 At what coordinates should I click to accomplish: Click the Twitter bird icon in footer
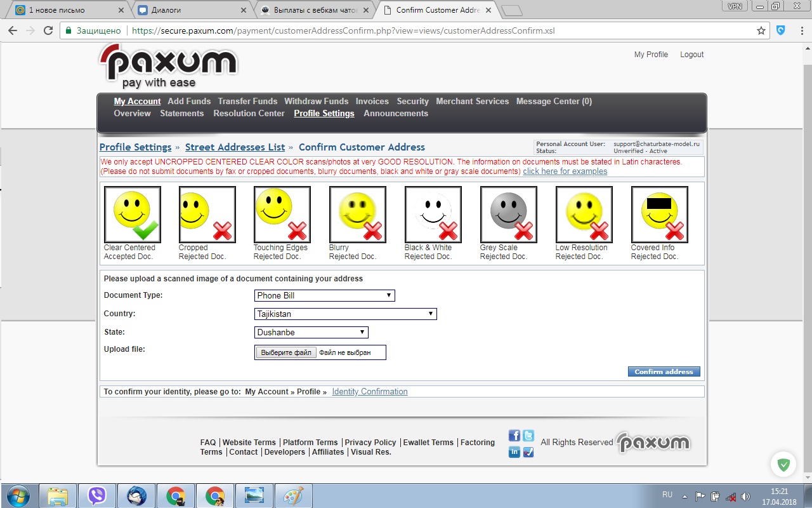point(528,436)
